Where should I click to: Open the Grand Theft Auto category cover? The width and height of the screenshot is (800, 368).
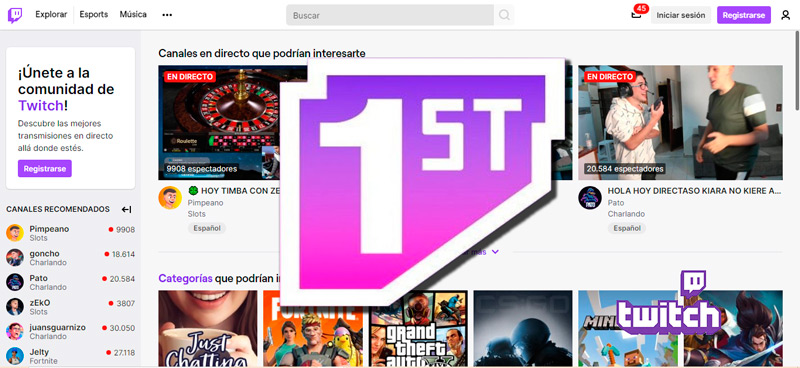pyautogui.click(x=418, y=329)
